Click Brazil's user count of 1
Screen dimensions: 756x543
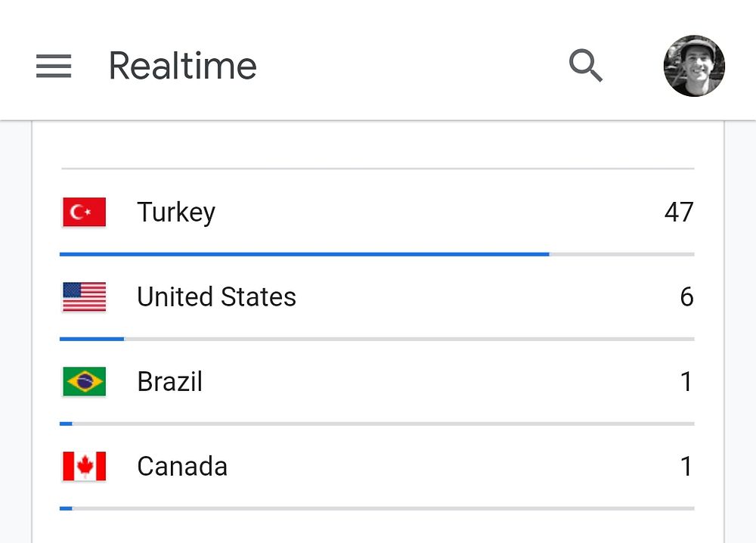click(x=686, y=382)
